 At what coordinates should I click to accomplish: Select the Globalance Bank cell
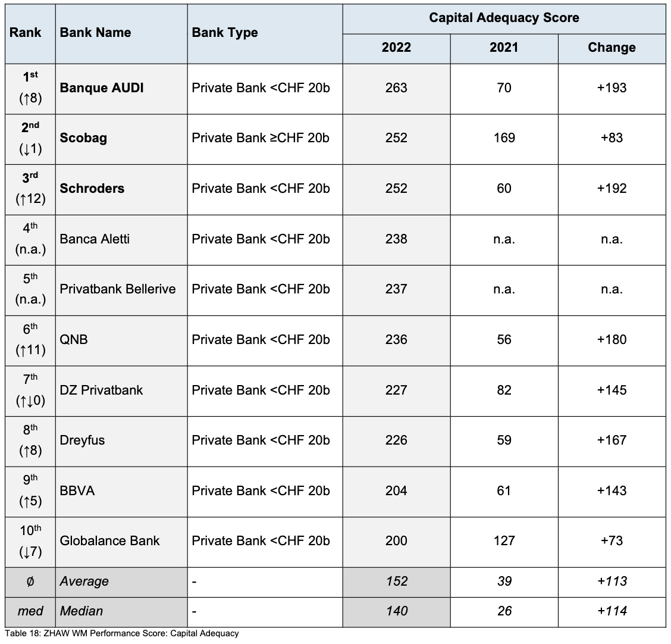[110, 540]
